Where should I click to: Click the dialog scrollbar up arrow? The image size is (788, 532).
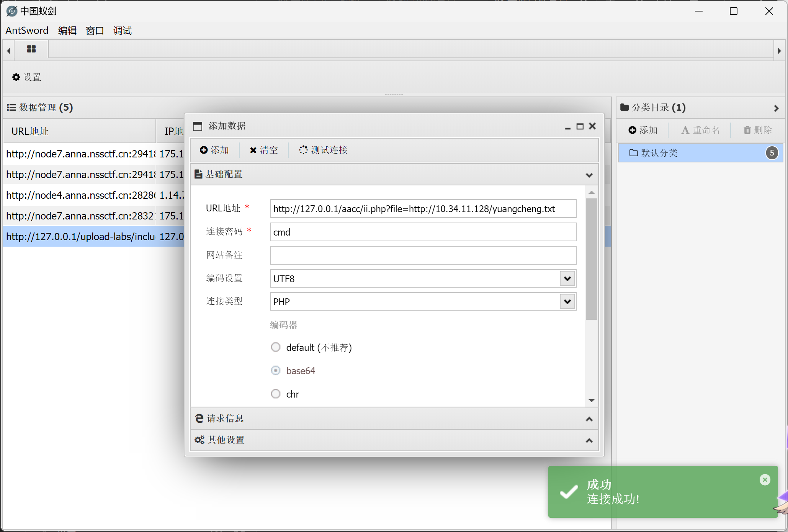tap(592, 192)
